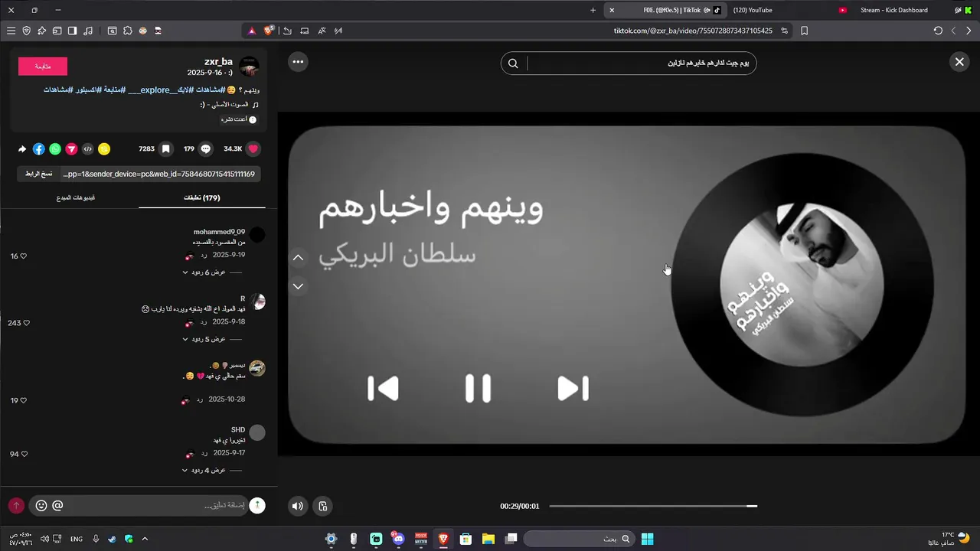The height and width of the screenshot is (551, 980).
Task: Click the add comment input field
Action: coord(157,505)
